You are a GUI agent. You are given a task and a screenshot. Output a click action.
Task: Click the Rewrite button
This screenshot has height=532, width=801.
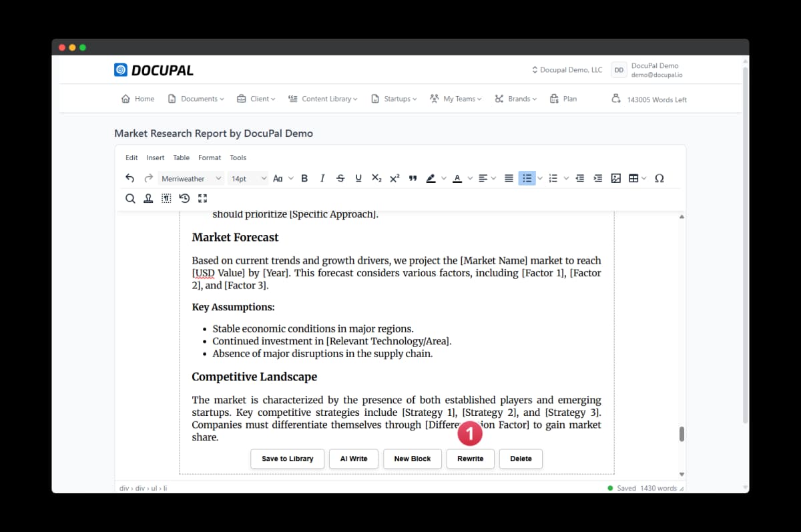(470, 459)
